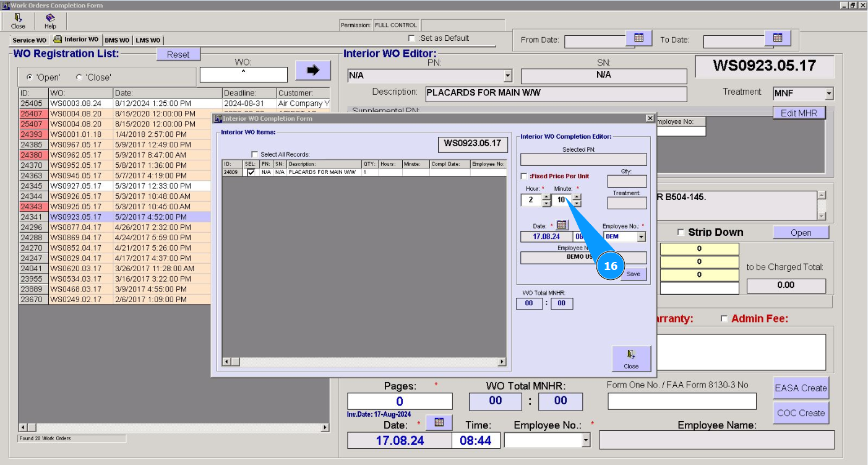Check Select All Records checkbox
Image resolution: width=868 pixels, height=465 pixels.
[x=254, y=154]
